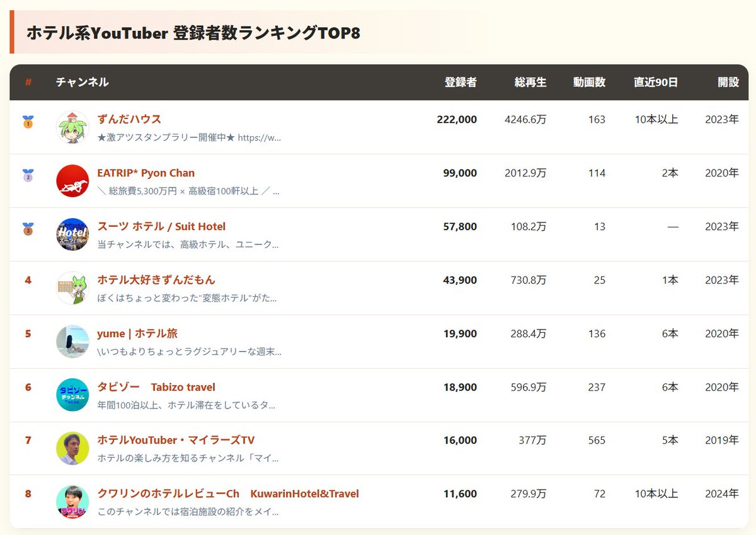756x535 pixels.
Task: Open ホテル大好きずんだもん avatar image
Action: pyautogui.click(x=72, y=288)
